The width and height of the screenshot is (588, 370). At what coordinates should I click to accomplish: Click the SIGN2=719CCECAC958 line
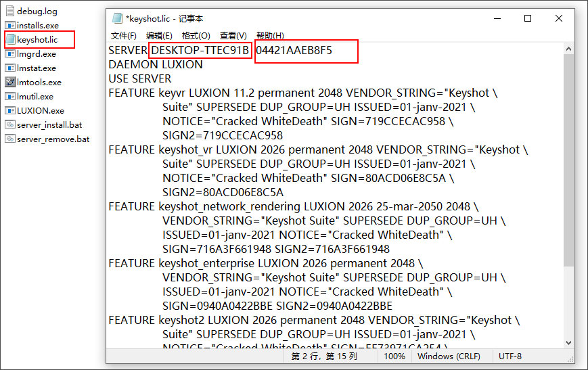point(223,135)
